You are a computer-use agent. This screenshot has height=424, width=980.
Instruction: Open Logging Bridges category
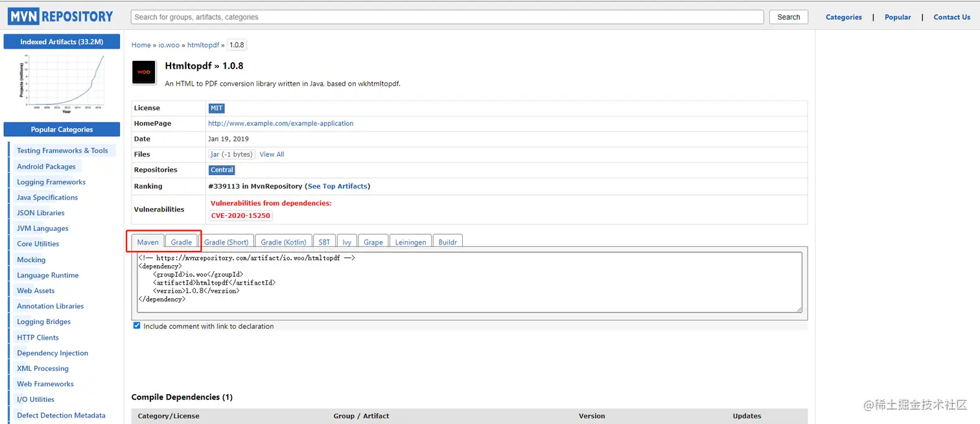click(x=44, y=322)
